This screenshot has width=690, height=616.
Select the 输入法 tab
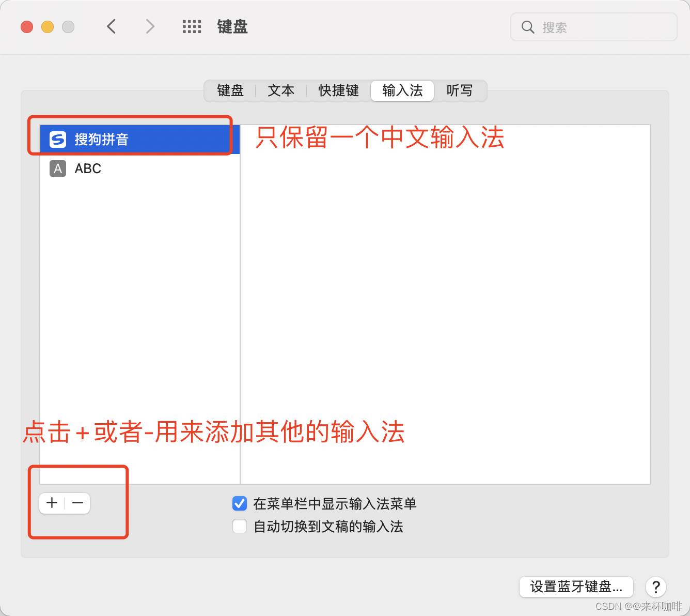tap(402, 91)
